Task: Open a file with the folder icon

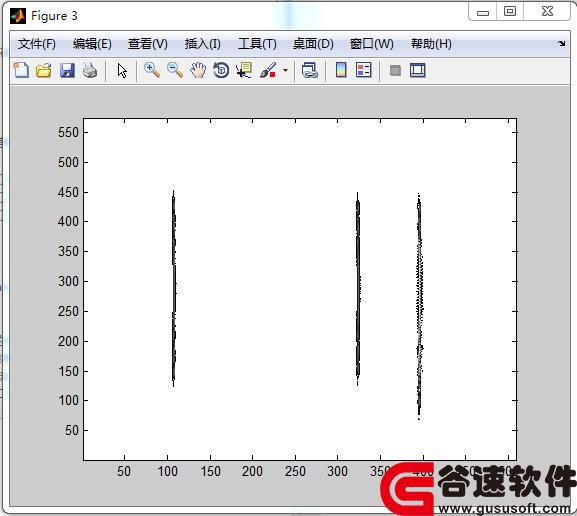Action: [44, 70]
